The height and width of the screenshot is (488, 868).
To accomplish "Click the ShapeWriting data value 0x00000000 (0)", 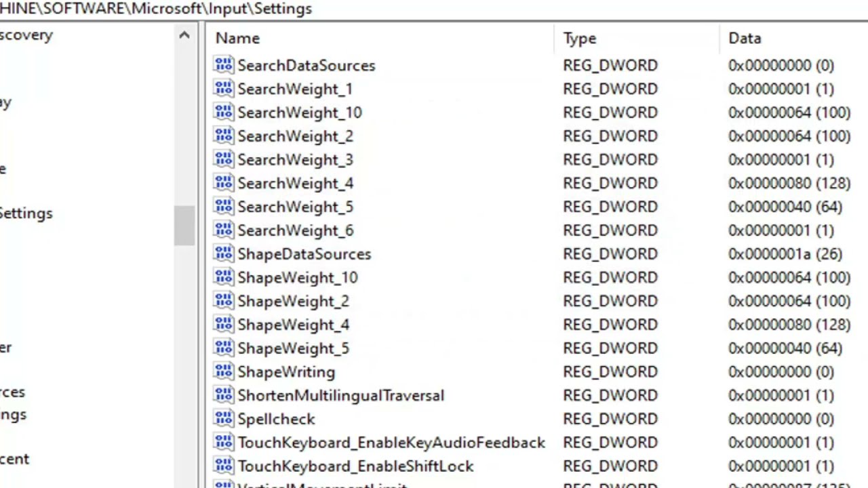I will (x=781, y=371).
